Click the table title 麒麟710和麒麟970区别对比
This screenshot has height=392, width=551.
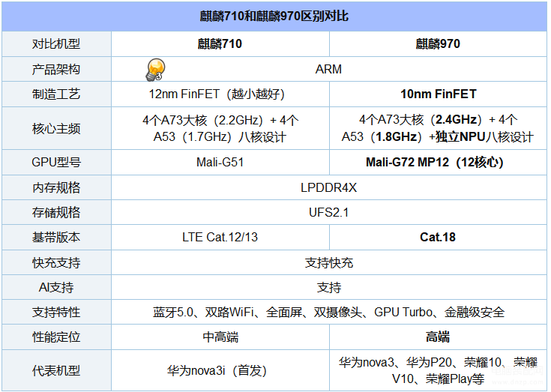[x=274, y=16]
